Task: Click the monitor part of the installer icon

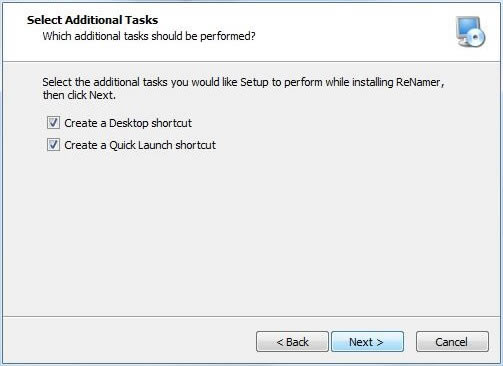Action: coord(467,26)
